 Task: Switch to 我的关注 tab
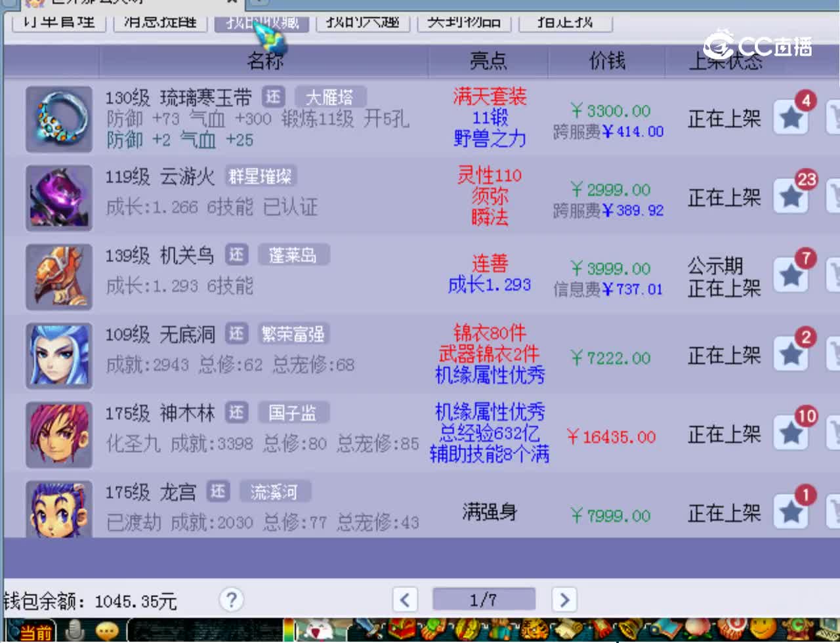[x=364, y=23]
